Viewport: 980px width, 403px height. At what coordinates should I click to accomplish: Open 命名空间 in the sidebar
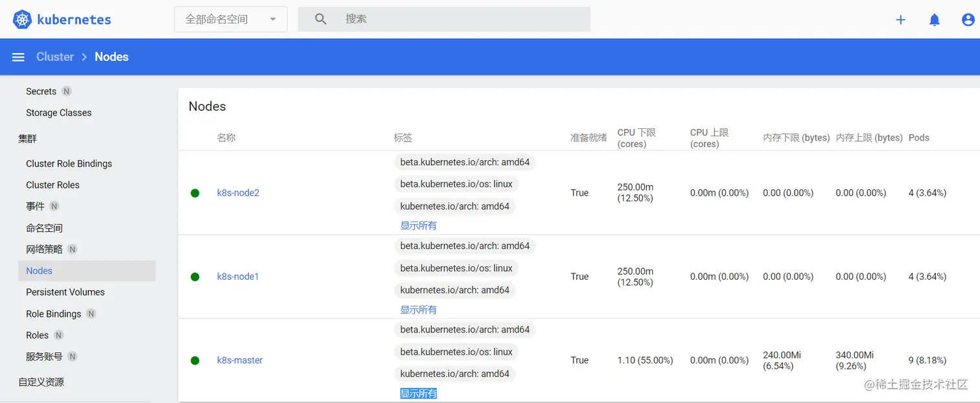[44, 228]
